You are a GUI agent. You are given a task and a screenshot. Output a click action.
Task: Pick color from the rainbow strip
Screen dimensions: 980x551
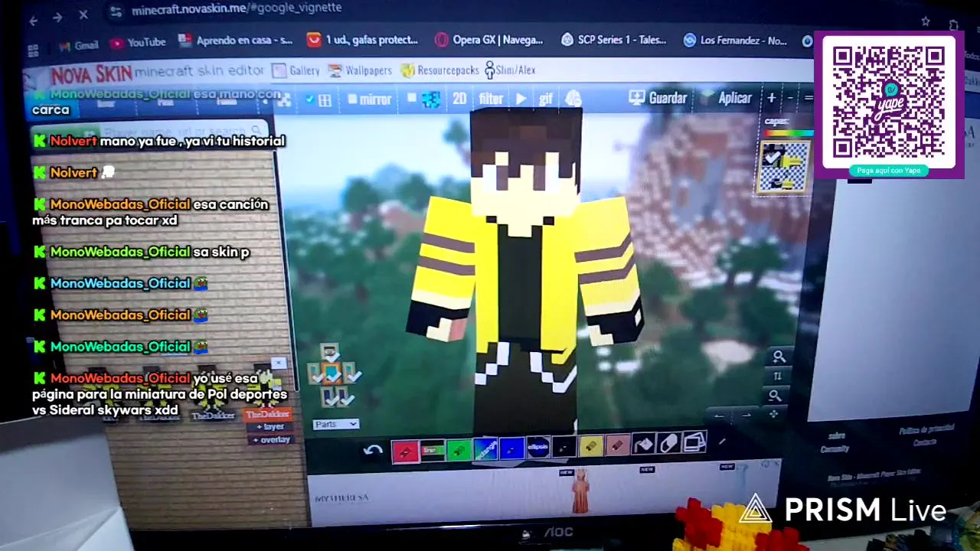pos(788,133)
